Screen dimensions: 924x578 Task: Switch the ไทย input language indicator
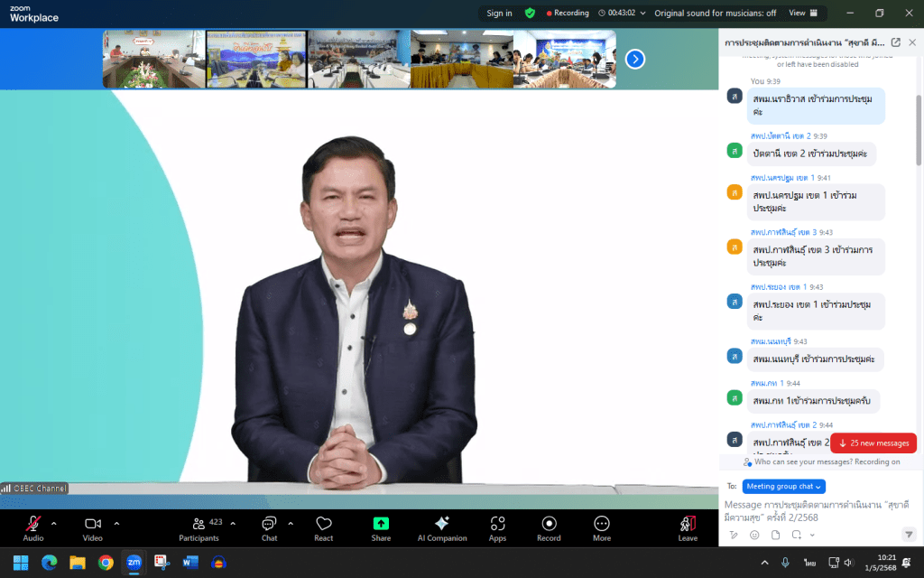(x=809, y=563)
